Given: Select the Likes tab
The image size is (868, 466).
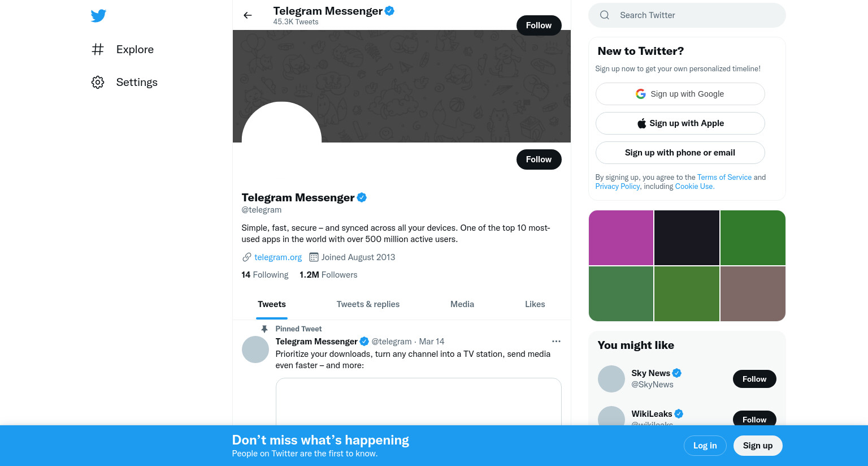Looking at the screenshot, I should coord(535,304).
